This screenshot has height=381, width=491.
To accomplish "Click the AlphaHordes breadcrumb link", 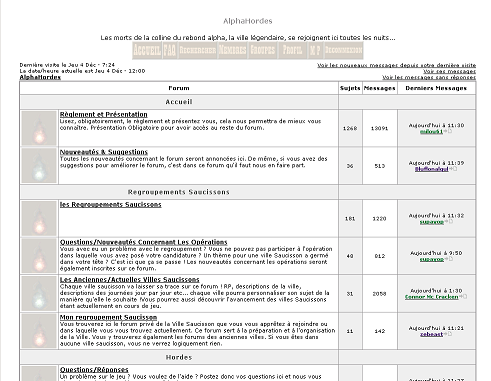I will point(40,77).
